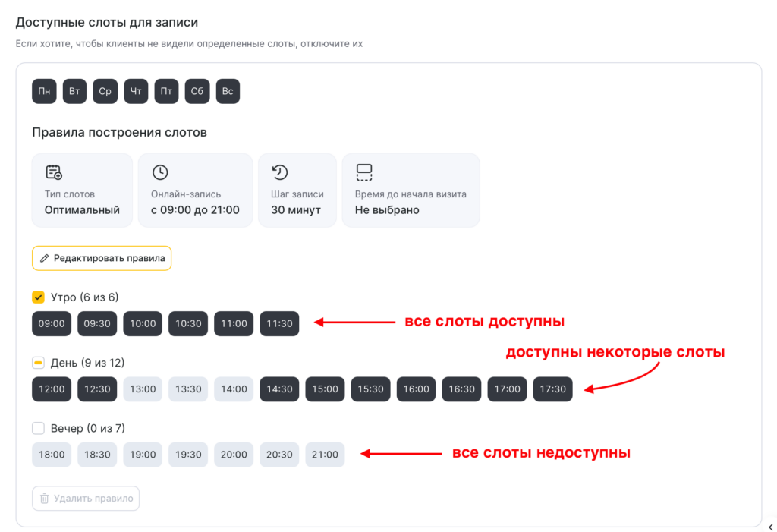The height and width of the screenshot is (532, 777).
Task: Disable the 17:30 day slot
Action: tap(552, 389)
